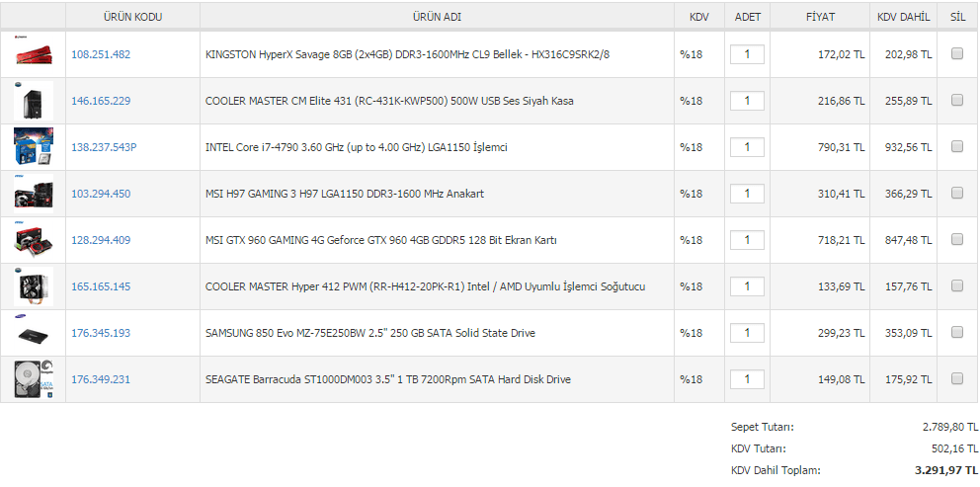Screen dimensions: 980x487
Task: Open product code link 138.237.543P
Action: click(104, 147)
